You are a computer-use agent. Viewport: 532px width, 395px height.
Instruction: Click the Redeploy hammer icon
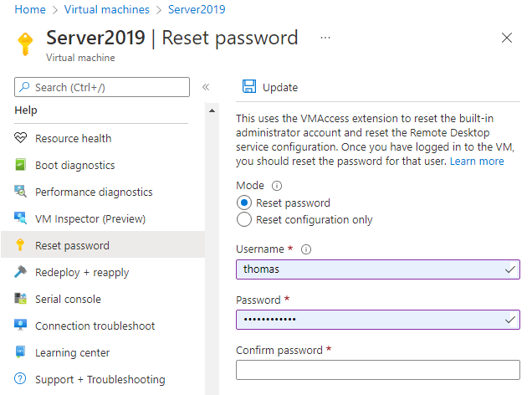21,272
